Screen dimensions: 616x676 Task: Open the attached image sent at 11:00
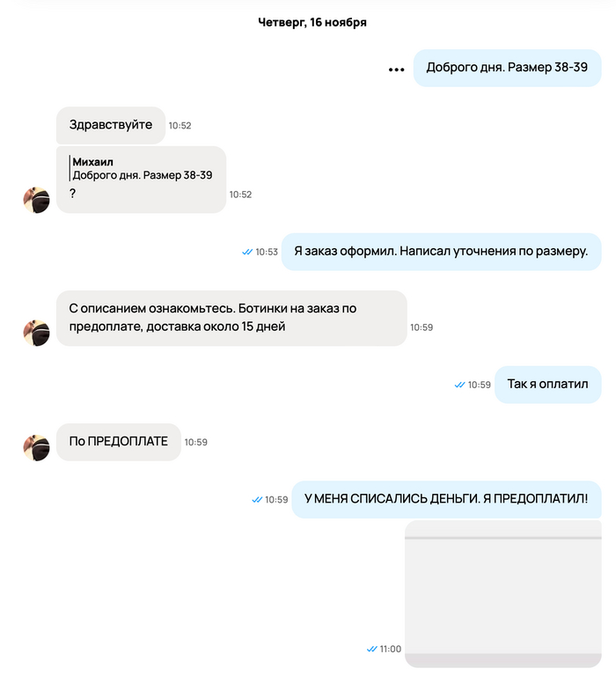[x=502, y=593]
